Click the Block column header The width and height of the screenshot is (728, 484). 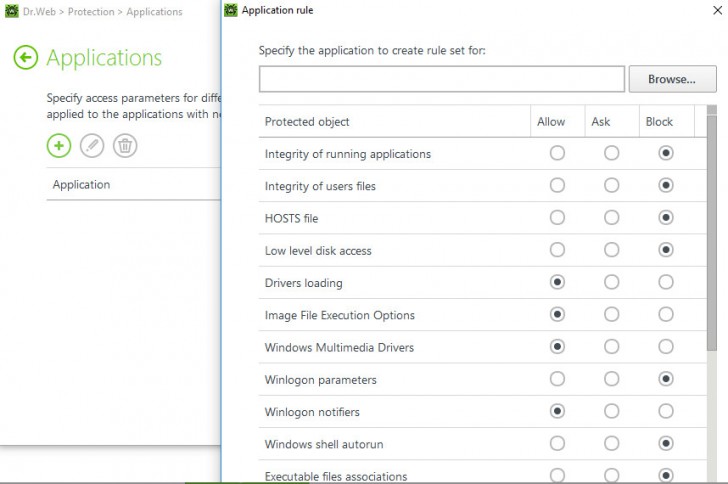tap(659, 122)
